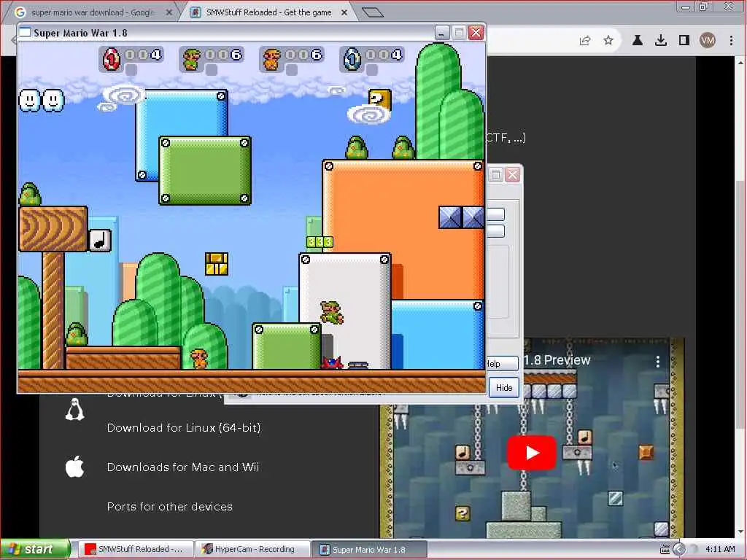747x560 pixels.
Task: Open a new browser tab
Action: coord(373,12)
